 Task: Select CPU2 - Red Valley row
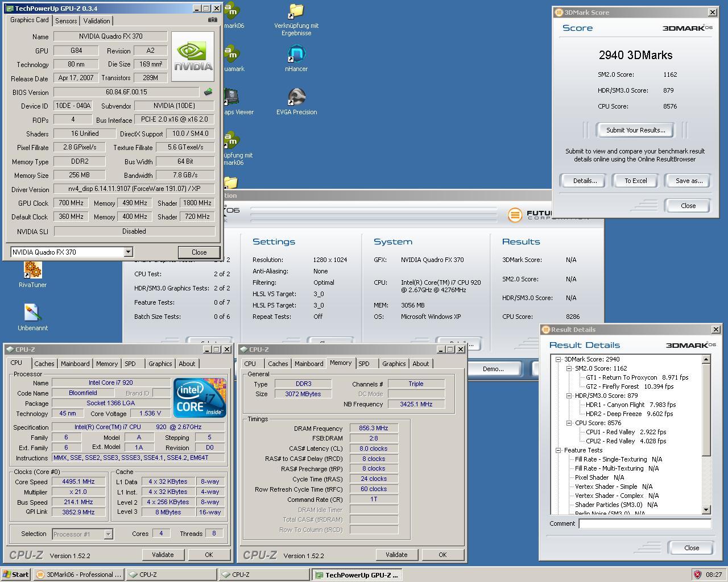click(626, 441)
